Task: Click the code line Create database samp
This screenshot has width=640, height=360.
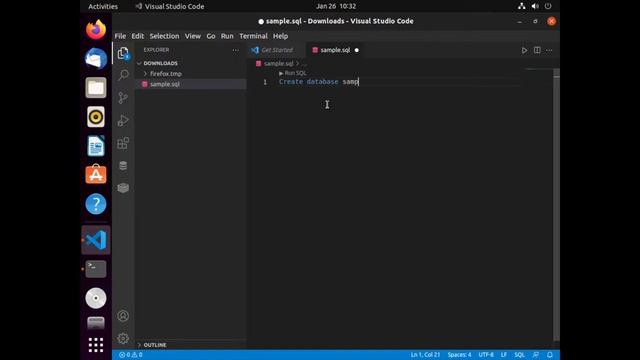Action: (318, 82)
